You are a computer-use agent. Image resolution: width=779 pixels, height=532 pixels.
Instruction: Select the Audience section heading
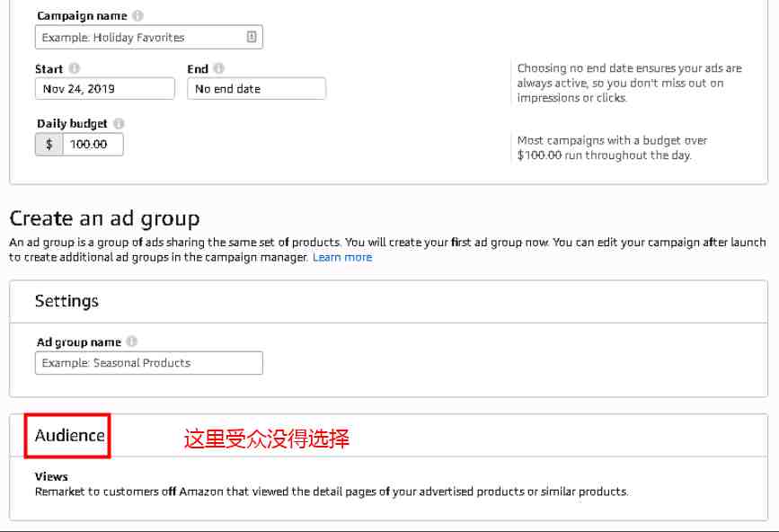[69, 436]
